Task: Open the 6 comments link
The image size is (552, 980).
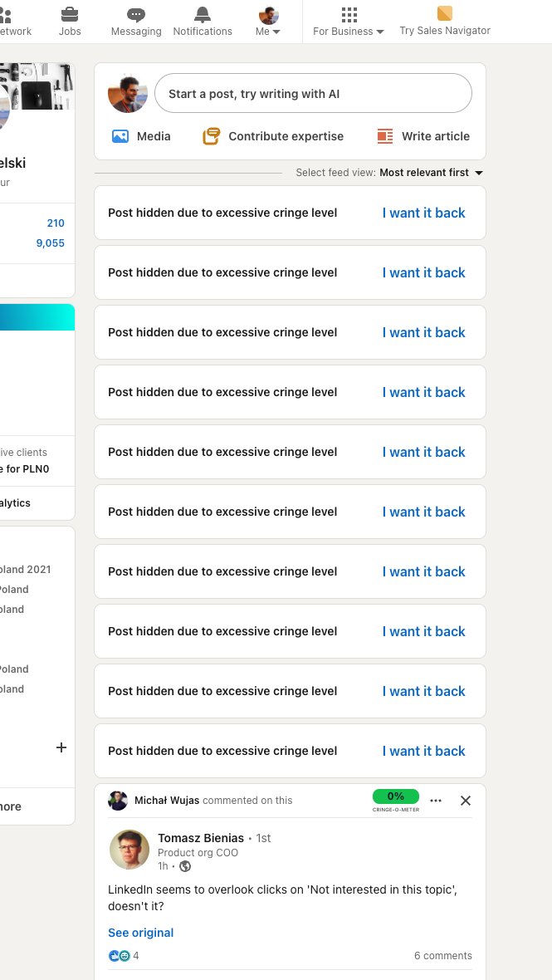Action: pos(443,956)
